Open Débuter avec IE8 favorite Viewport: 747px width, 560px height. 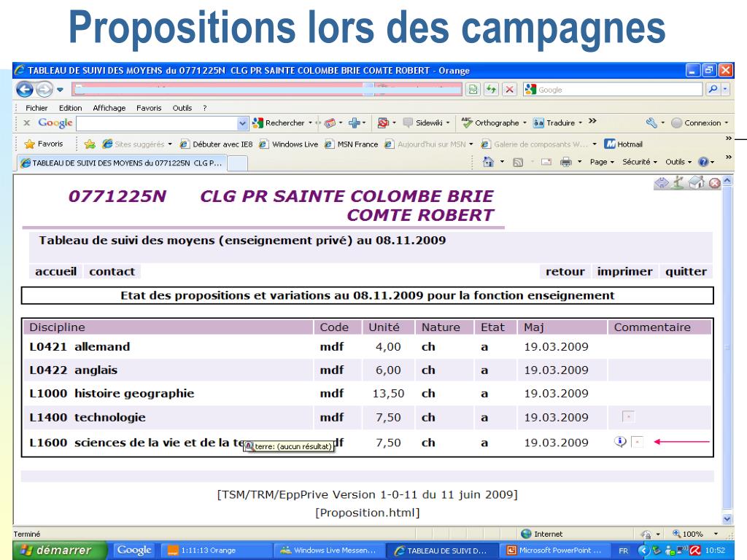coord(216,144)
